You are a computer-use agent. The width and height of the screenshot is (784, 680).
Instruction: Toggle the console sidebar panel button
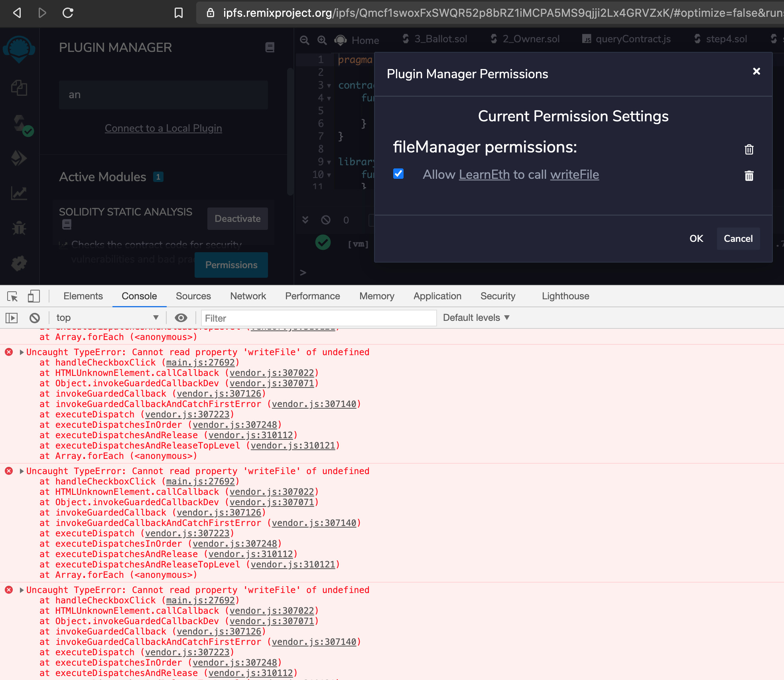point(12,318)
